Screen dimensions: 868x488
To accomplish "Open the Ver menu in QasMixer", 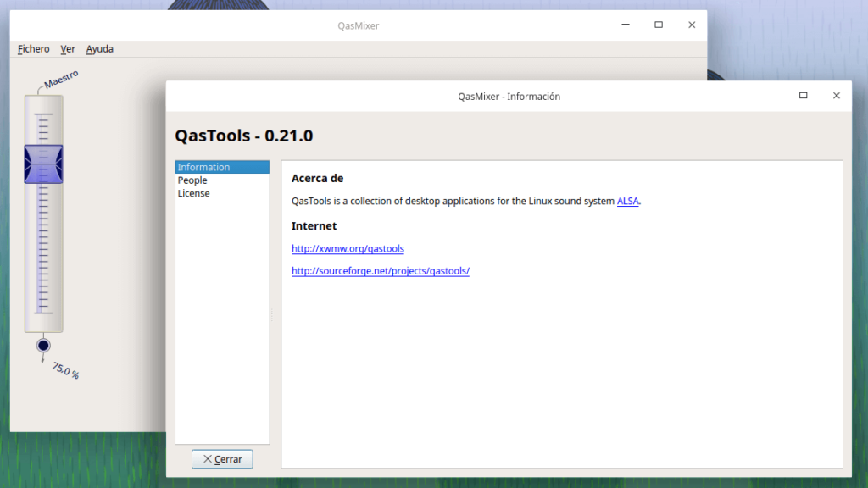I will (x=68, y=48).
